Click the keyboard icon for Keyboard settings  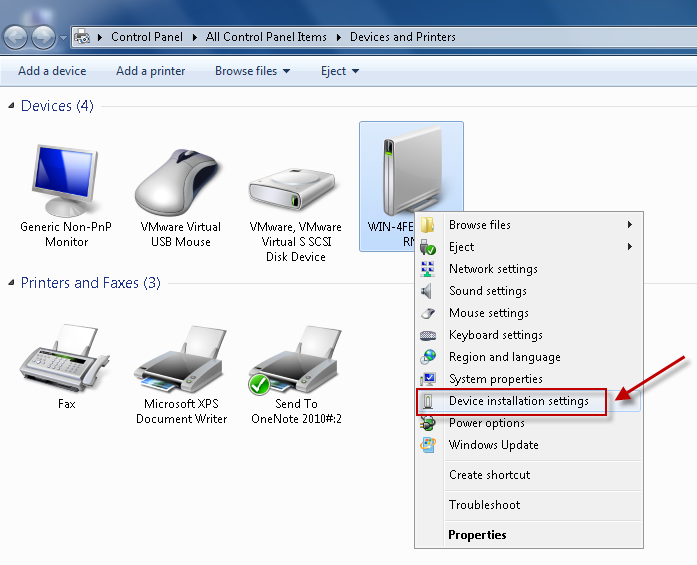pos(428,335)
